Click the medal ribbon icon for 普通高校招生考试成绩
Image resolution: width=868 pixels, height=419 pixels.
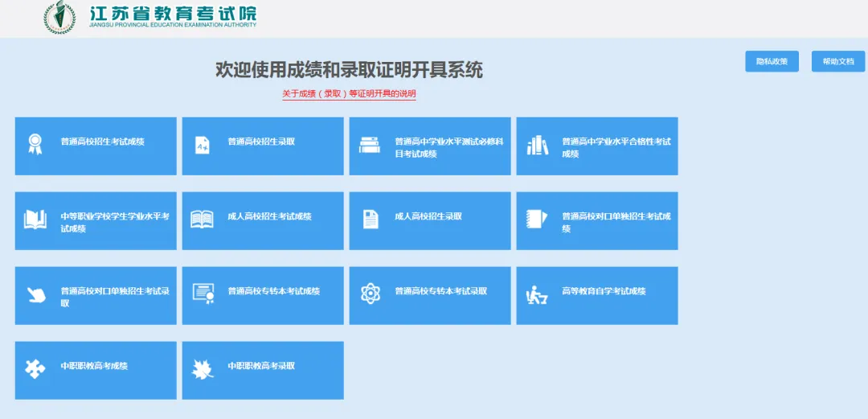tap(35, 145)
